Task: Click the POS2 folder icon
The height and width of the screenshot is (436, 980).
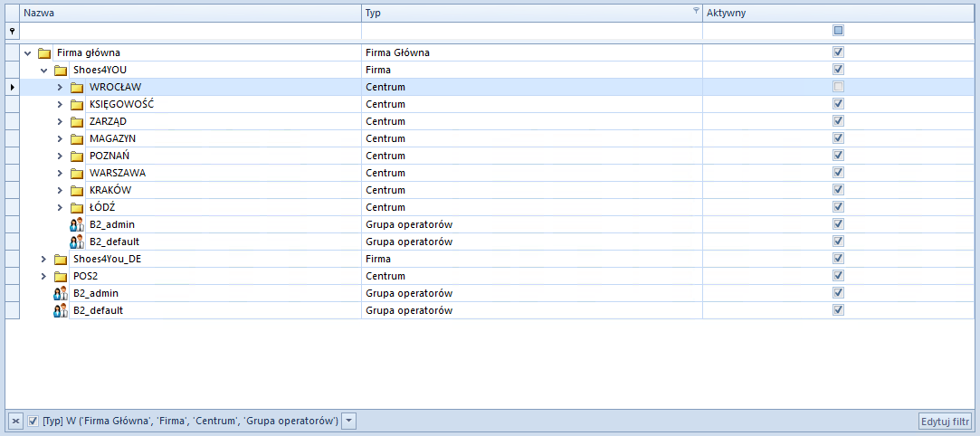Action: point(60,276)
